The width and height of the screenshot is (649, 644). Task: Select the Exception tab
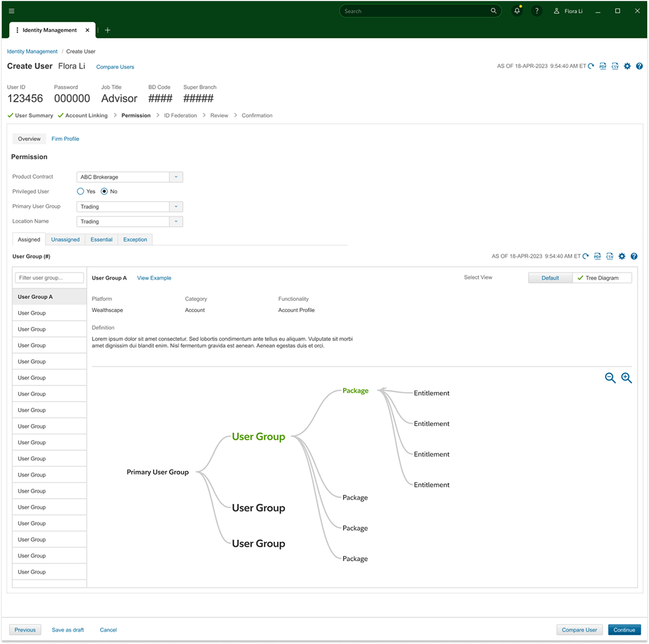pyautogui.click(x=135, y=239)
